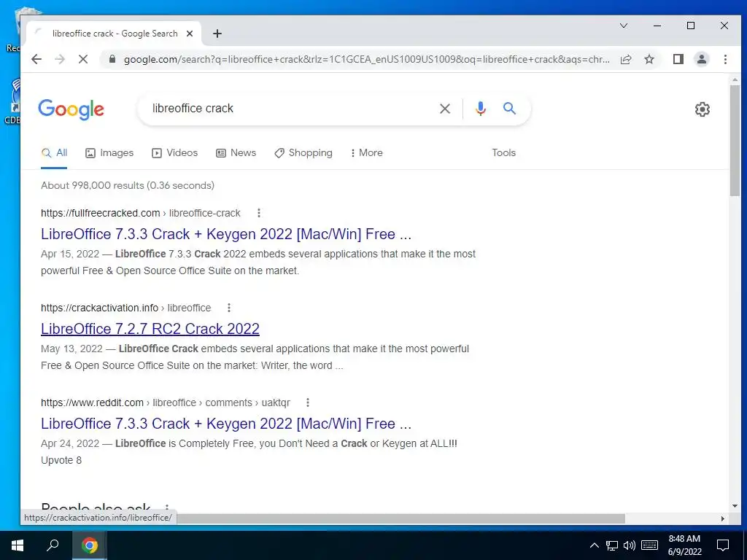Viewport: 747px width, 560px height.
Task: Open the tab search chevron
Action: 624,26
